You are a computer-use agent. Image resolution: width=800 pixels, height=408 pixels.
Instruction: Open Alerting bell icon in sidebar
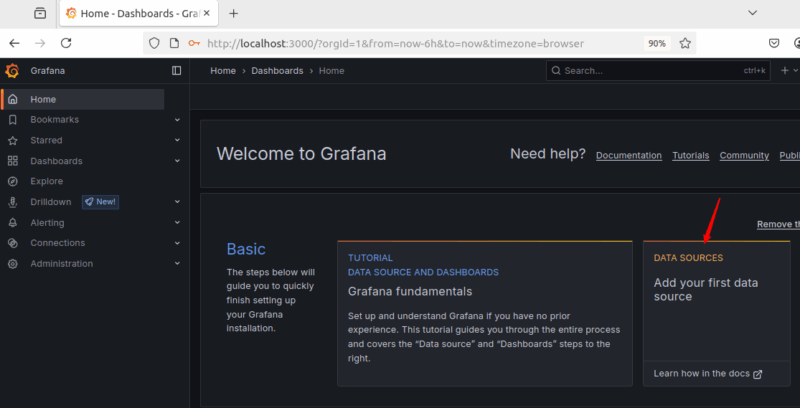(x=12, y=223)
